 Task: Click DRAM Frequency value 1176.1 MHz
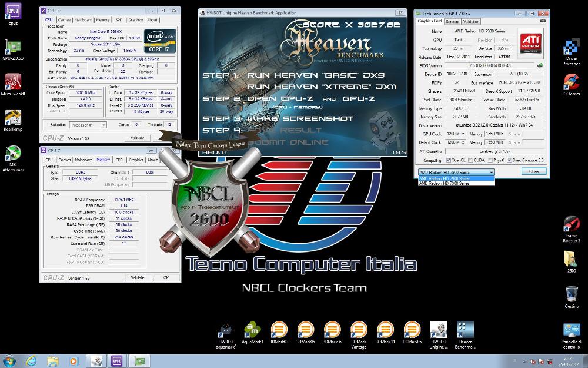point(123,200)
